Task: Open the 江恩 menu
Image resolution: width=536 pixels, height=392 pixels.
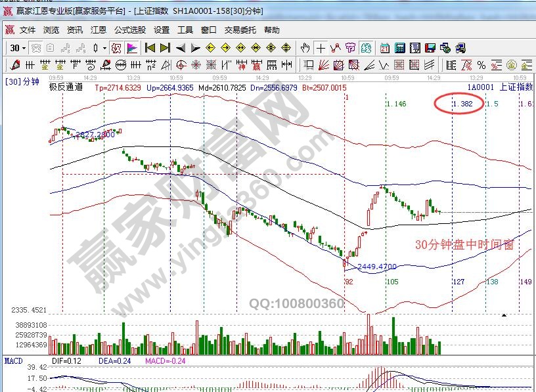Action: [x=99, y=30]
